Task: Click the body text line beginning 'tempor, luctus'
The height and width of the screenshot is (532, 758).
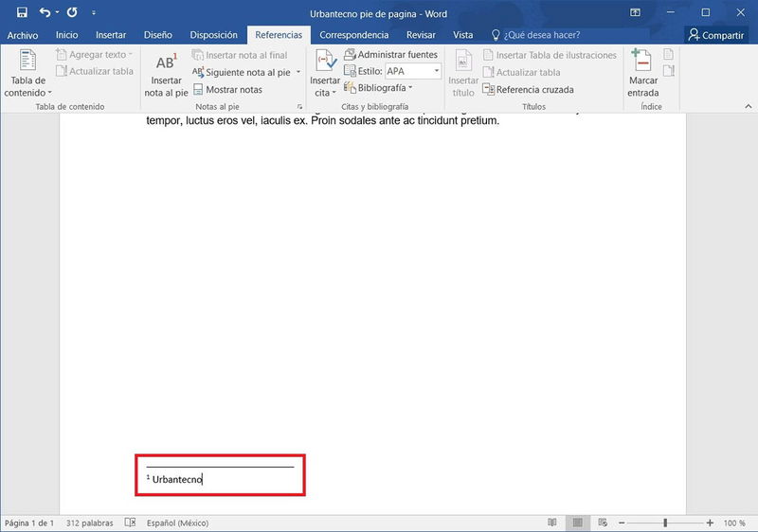Action: pos(322,120)
